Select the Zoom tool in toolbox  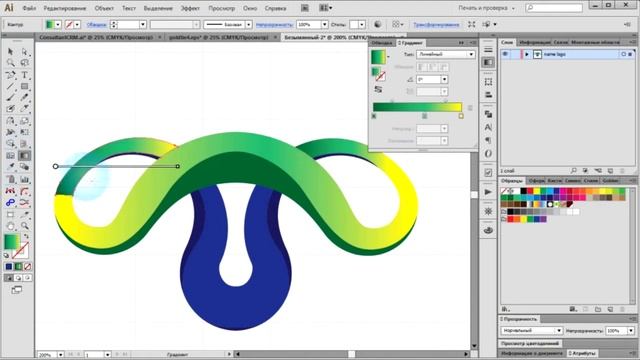[x=24, y=226]
